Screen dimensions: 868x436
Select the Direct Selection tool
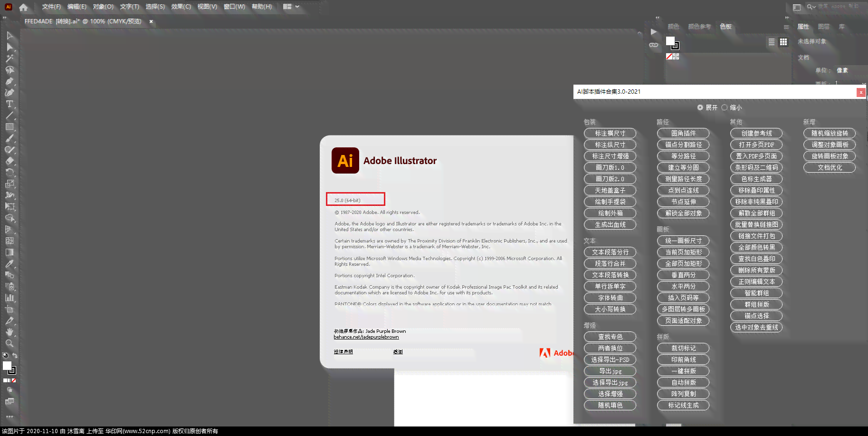[10, 47]
